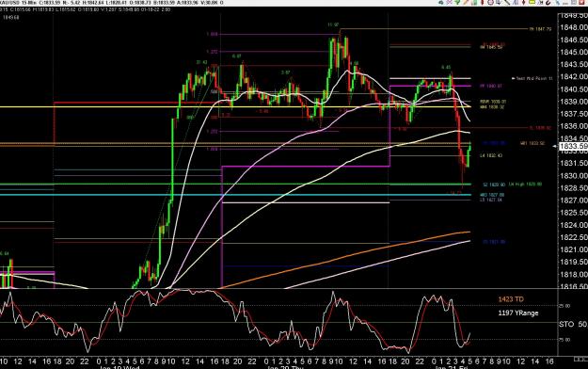
Task: Click the green LN High 1828.88 label
Action: tap(525, 184)
